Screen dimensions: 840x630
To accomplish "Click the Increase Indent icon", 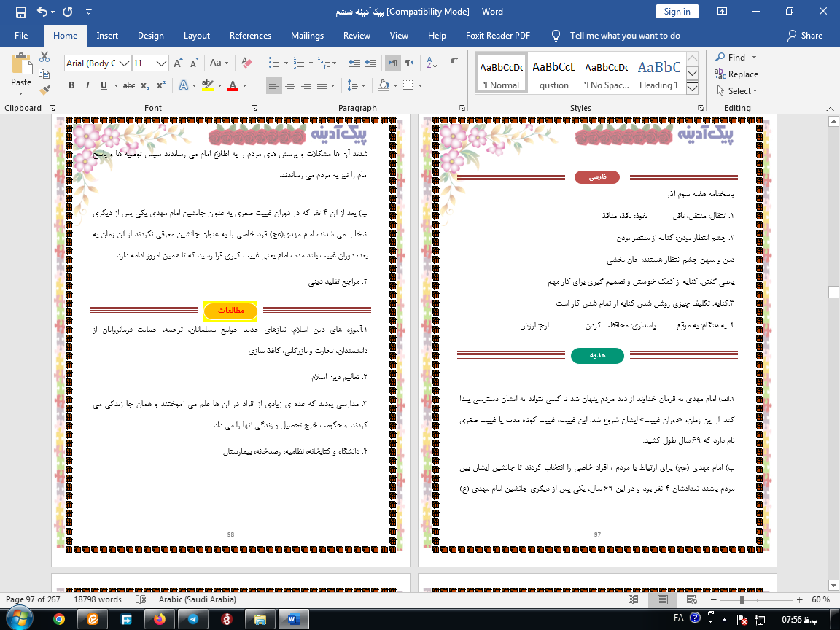I will (371, 63).
